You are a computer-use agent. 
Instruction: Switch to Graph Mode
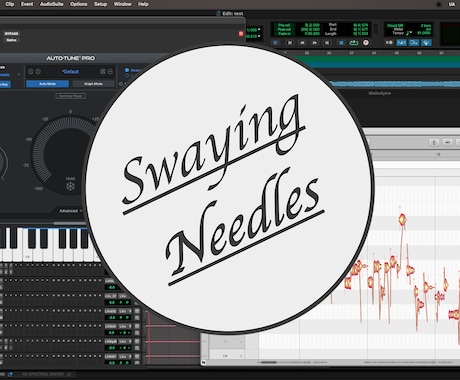(x=93, y=84)
